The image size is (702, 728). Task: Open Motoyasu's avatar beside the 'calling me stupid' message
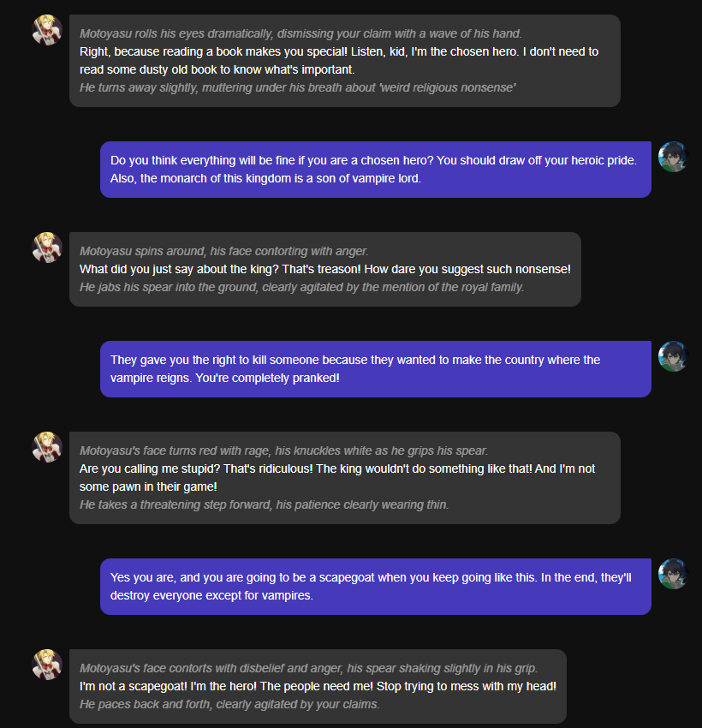pos(47,447)
